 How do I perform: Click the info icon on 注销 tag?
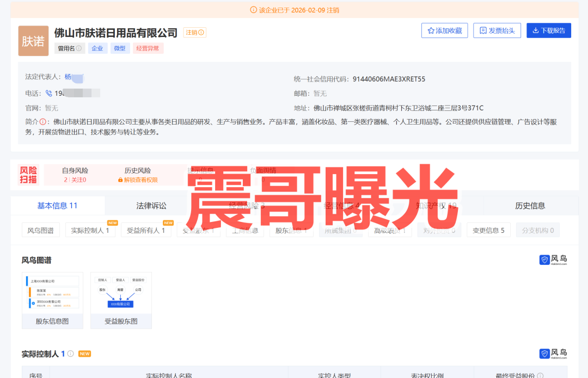click(x=201, y=33)
